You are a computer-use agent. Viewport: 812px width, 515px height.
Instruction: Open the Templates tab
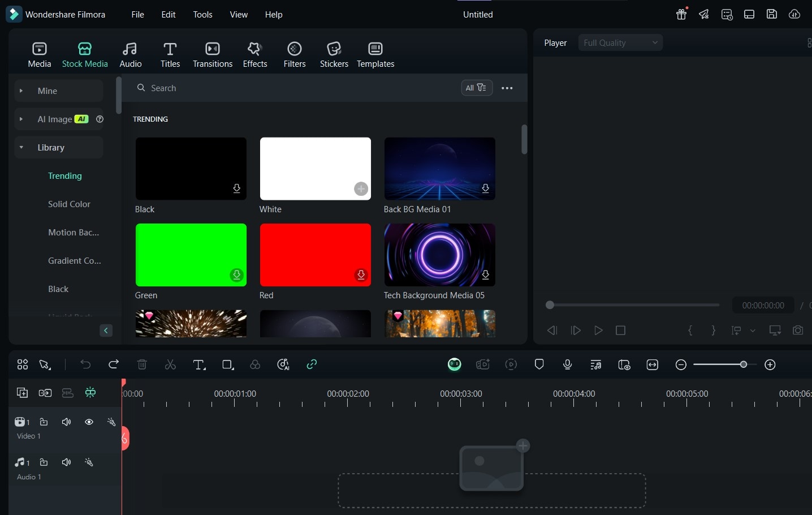(x=375, y=55)
